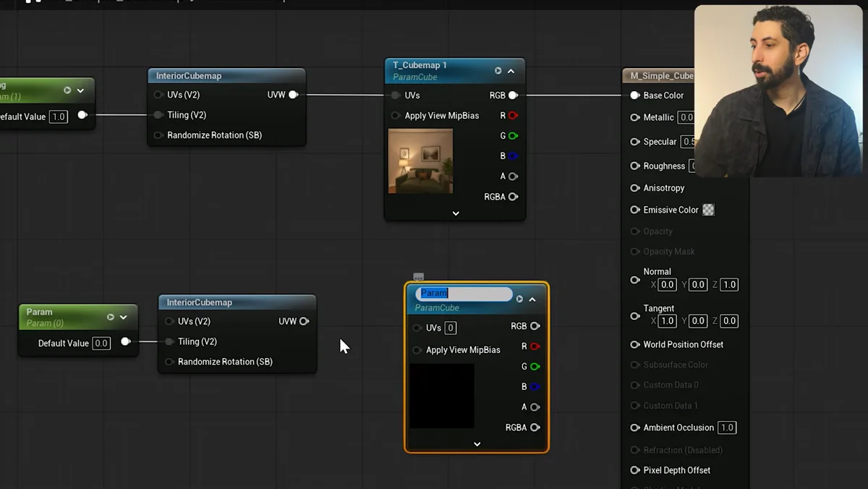Toggle Randomize Rotation (SB) pin on upper InteriorCubemap
Image resolution: width=868 pixels, height=489 pixels.
(158, 135)
